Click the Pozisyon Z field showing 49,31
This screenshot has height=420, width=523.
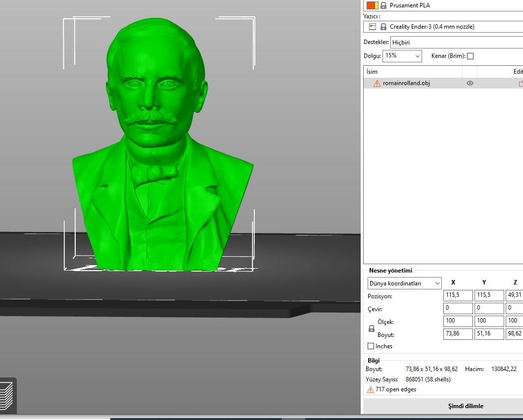click(x=514, y=295)
